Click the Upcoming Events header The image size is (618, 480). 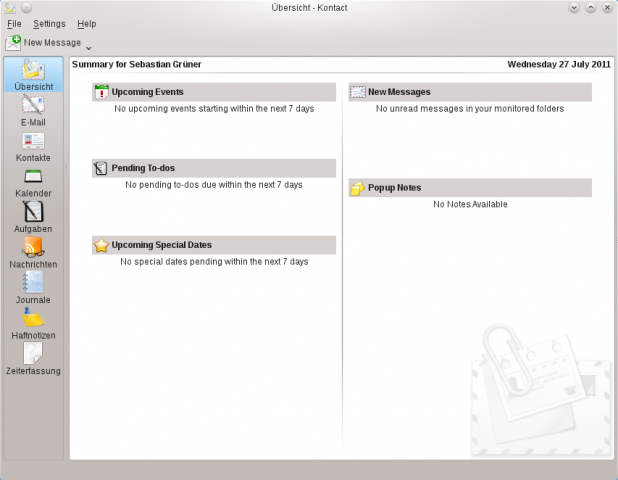[x=147, y=92]
